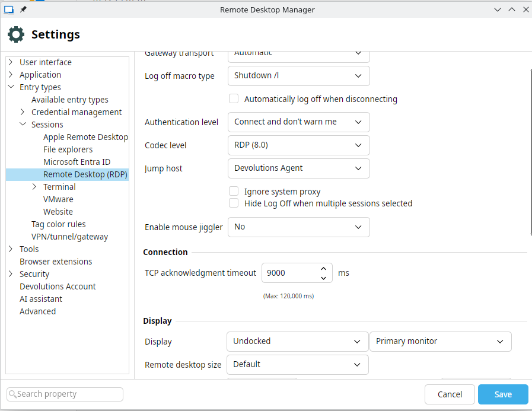
Task: Select File explorers in tree
Action: 68,149
